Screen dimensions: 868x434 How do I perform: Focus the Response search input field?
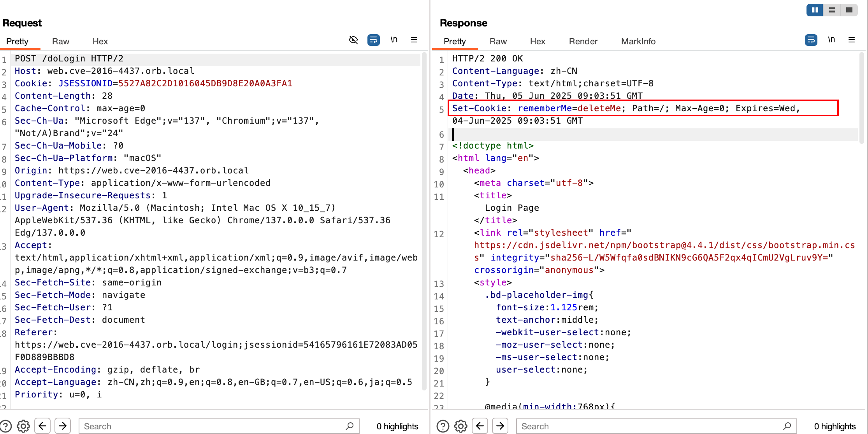pyautogui.click(x=656, y=426)
